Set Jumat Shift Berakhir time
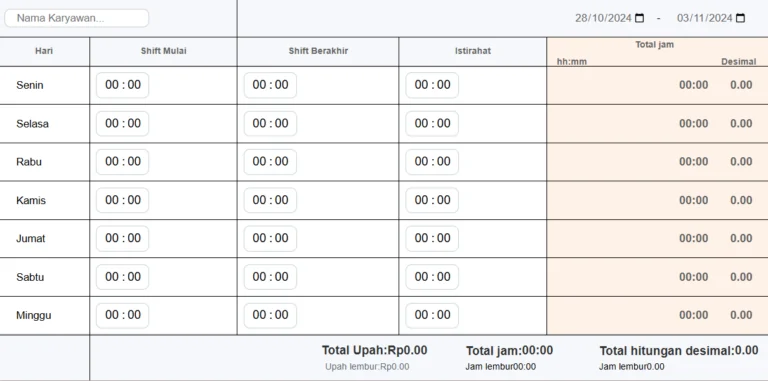Image resolution: width=768 pixels, height=381 pixels. click(270, 238)
